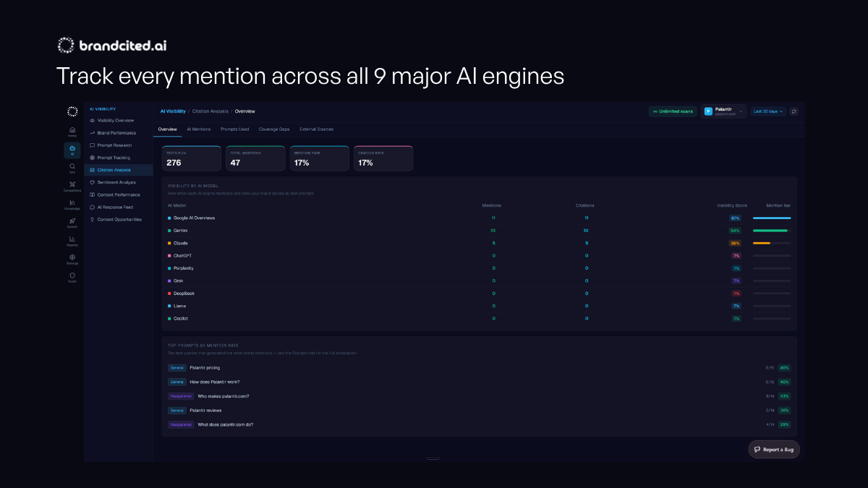
Task: Open the Super shield icon
Action: click(x=72, y=276)
